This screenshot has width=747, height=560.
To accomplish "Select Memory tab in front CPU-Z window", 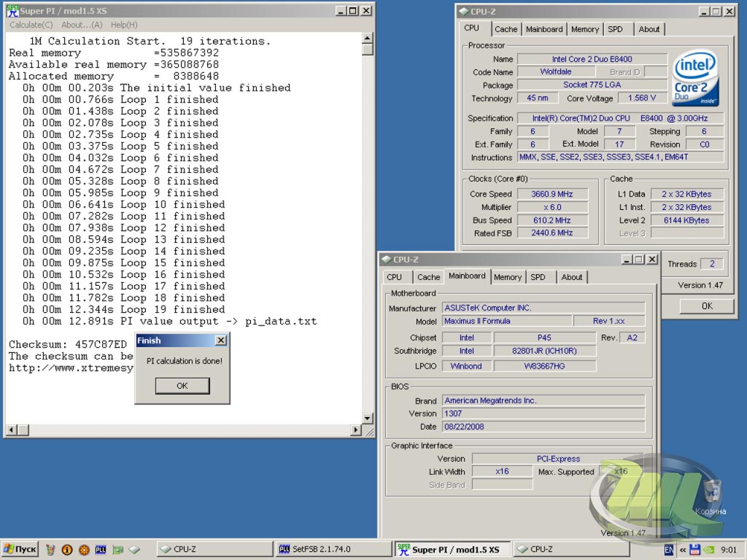I will coord(508,276).
